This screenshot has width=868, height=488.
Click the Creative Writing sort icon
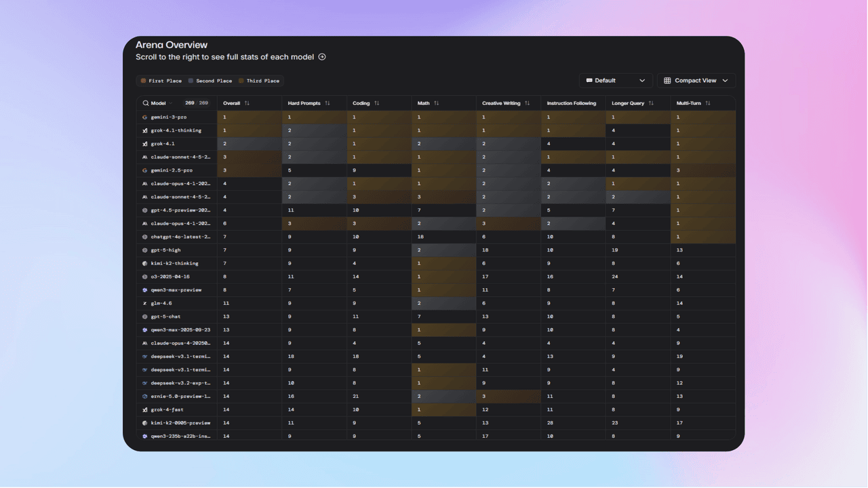(x=527, y=103)
